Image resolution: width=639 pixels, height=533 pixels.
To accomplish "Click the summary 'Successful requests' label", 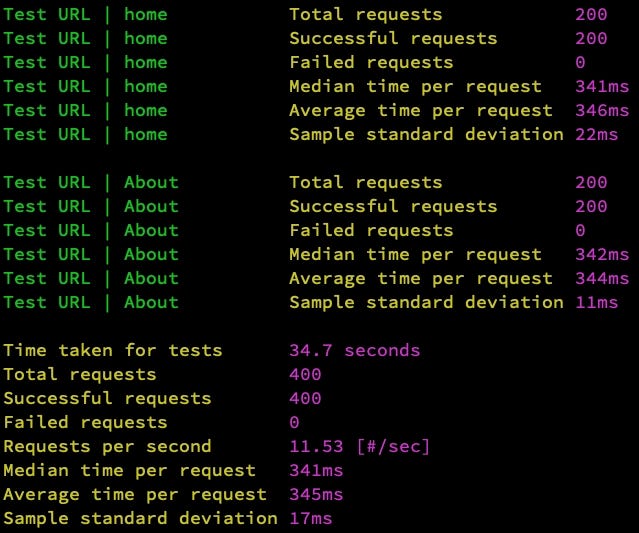I will [x=108, y=399].
